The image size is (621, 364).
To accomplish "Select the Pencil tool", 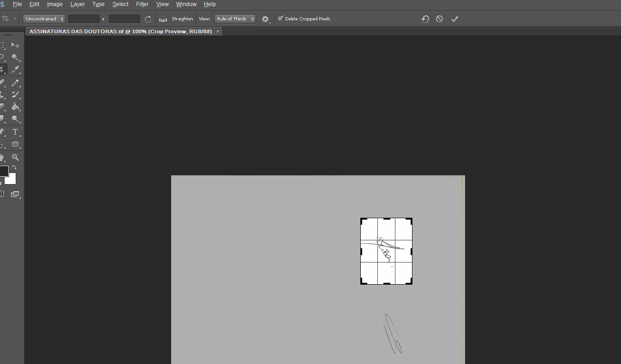I will [x=15, y=83].
